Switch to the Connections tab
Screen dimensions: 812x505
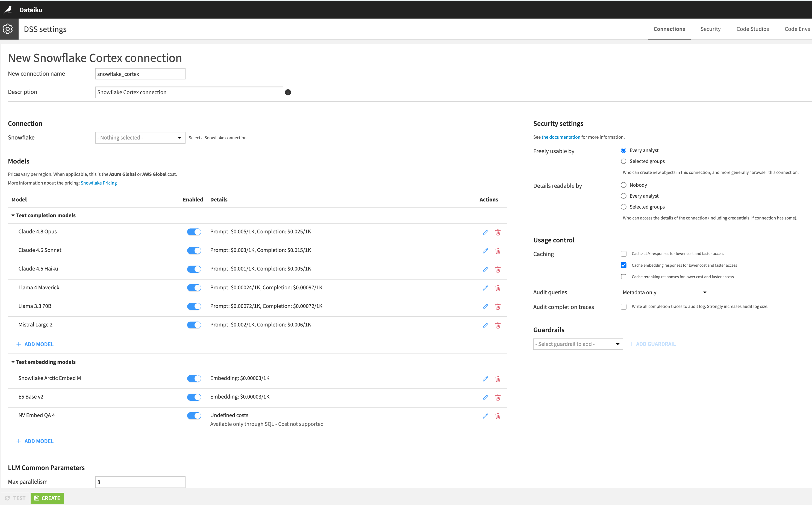pyautogui.click(x=669, y=29)
